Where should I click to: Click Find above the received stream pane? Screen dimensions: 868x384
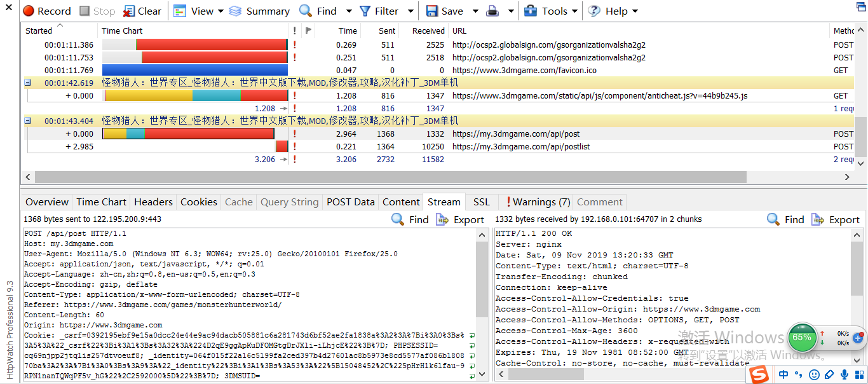(x=785, y=219)
